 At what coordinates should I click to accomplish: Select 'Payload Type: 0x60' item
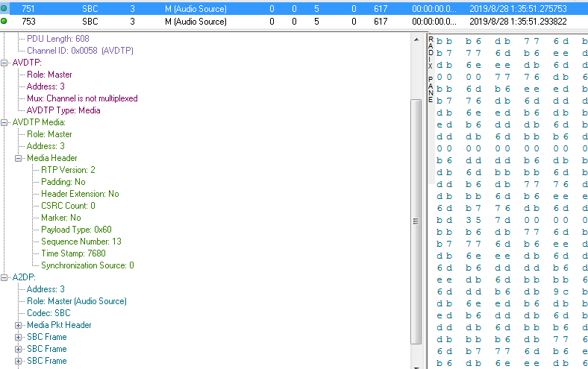[77, 230]
